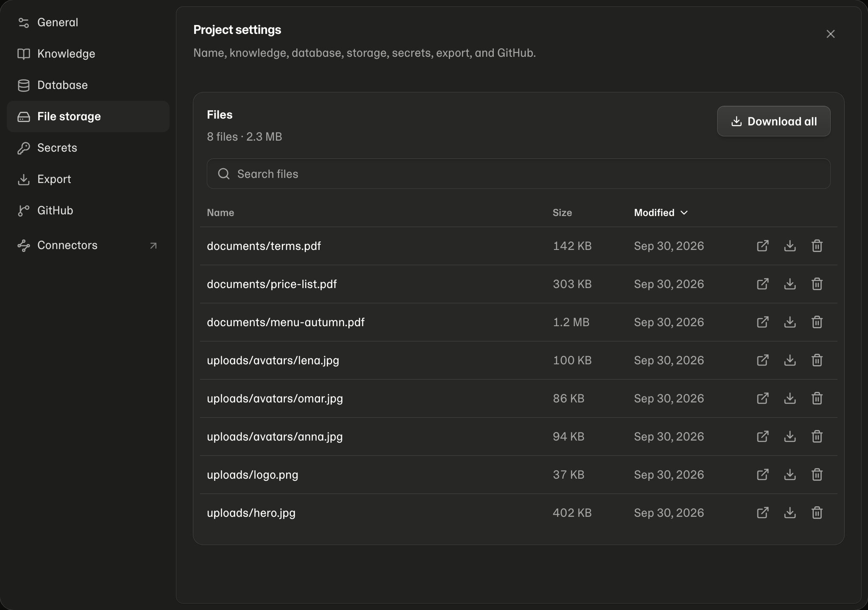Open the Secrets section
868x610 pixels.
pos(88,148)
